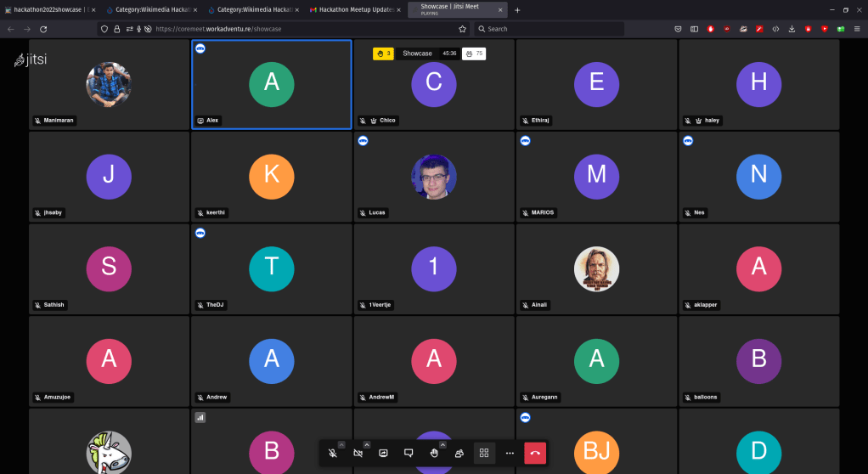The image size is (868, 474).
Task: Open a new browser tab
Action: point(517,9)
